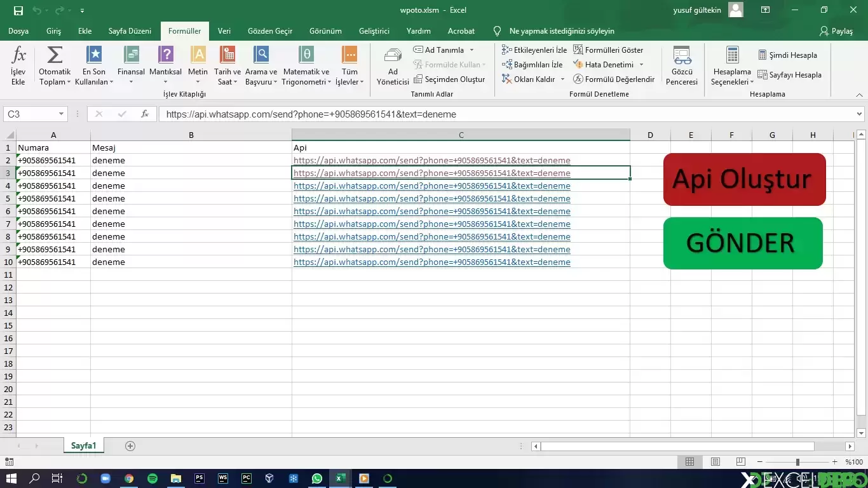Image resolution: width=868 pixels, height=488 pixels.
Task: Select the Sayfa1 sheet tab
Action: (83, 446)
